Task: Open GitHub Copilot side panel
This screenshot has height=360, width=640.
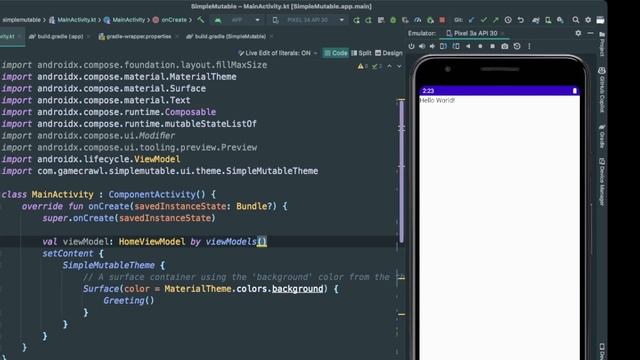Action: (x=602, y=89)
